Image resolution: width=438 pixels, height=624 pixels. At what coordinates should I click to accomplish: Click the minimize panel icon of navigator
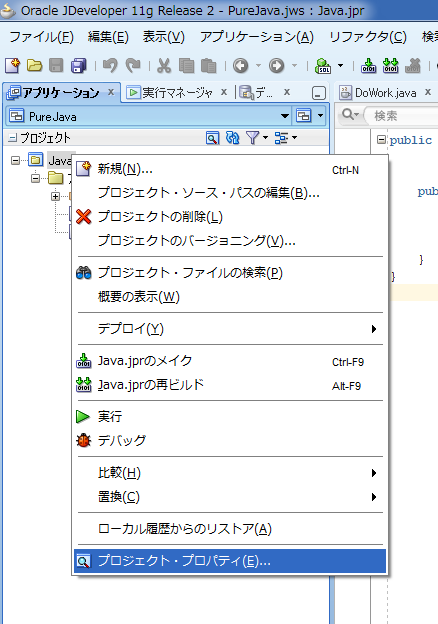pos(319,93)
